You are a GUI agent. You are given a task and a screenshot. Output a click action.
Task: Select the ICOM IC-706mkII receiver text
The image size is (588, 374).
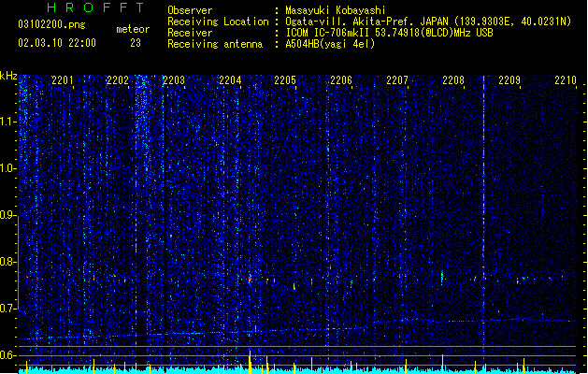pyautogui.click(x=389, y=33)
